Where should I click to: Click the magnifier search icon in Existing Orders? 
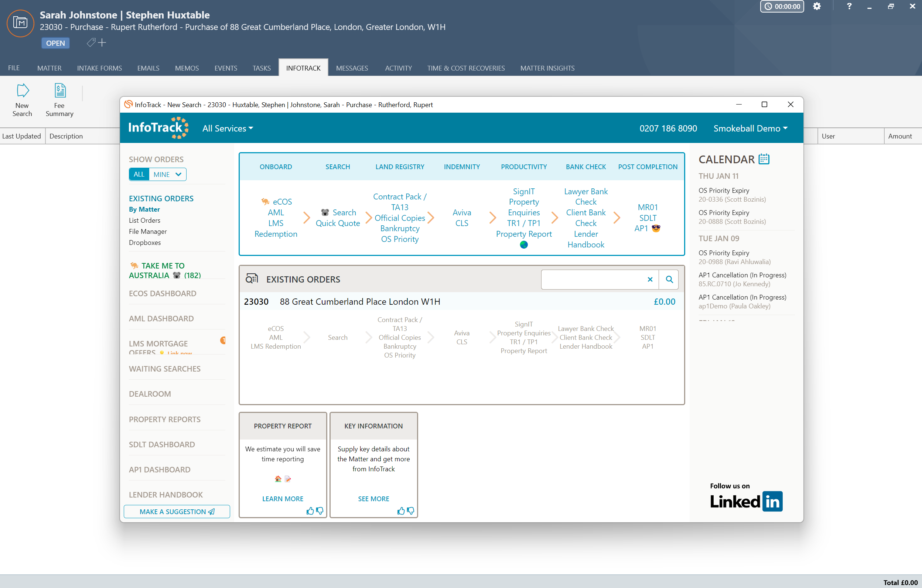(669, 280)
